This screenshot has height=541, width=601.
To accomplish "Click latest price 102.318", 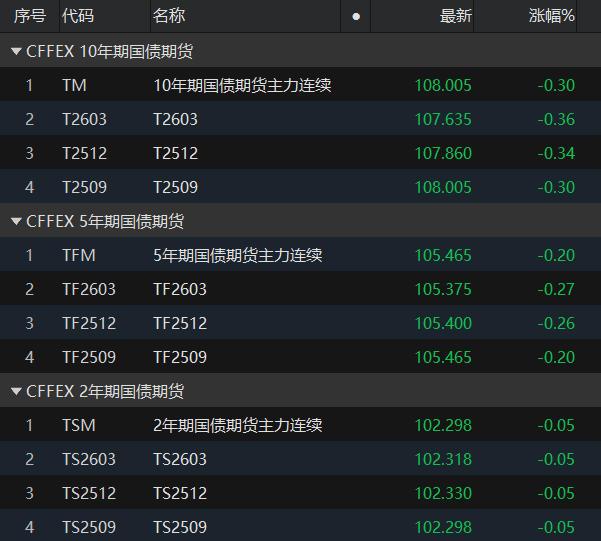I will click(x=443, y=459).
